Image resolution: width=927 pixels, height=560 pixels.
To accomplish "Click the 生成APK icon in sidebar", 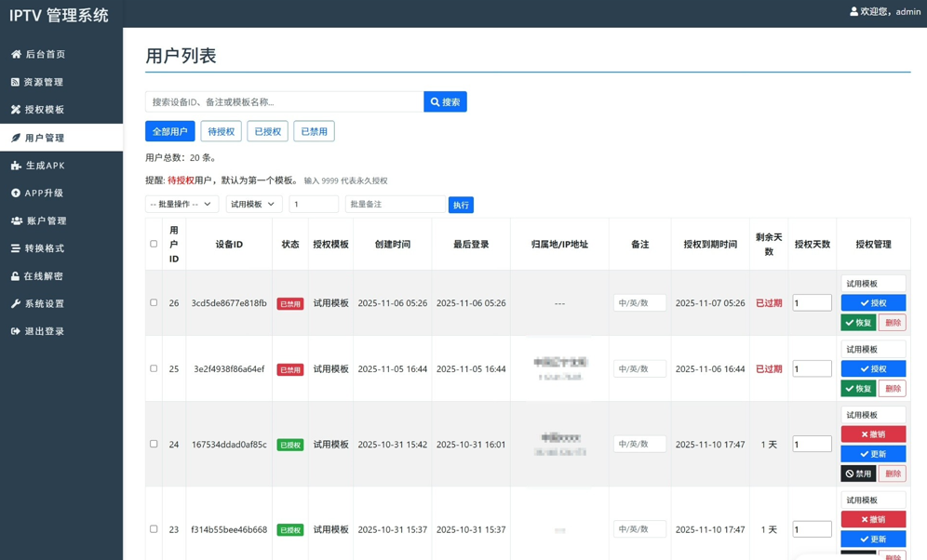I will point(14,166).
